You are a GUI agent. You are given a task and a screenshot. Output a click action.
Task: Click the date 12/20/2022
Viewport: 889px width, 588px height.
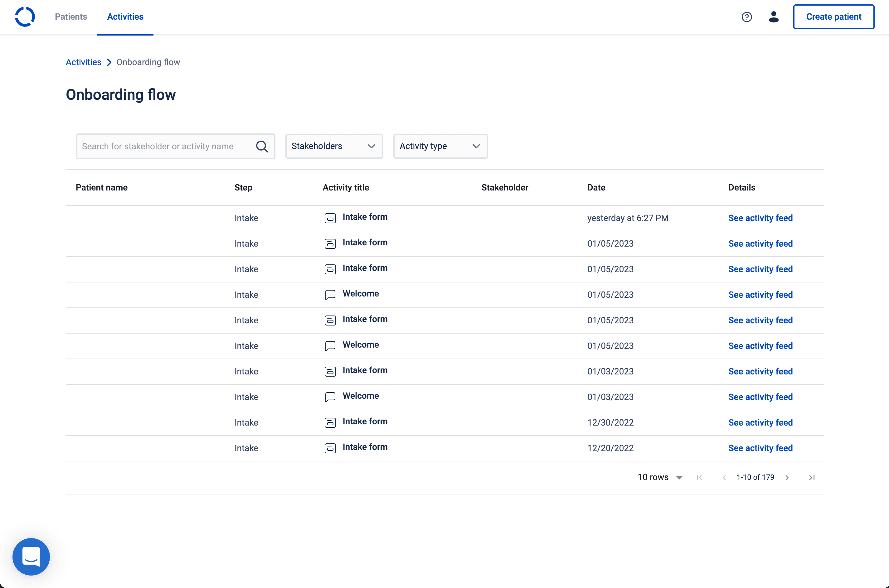[x=610, y=448]
